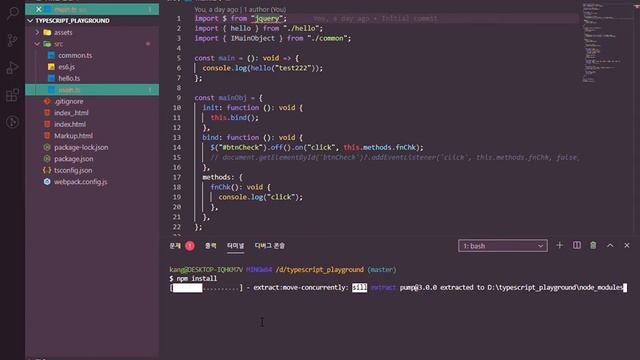This screenshot has height=360, width=640.
Task: Click the Markup.html file icon
Action: [47, 136]
